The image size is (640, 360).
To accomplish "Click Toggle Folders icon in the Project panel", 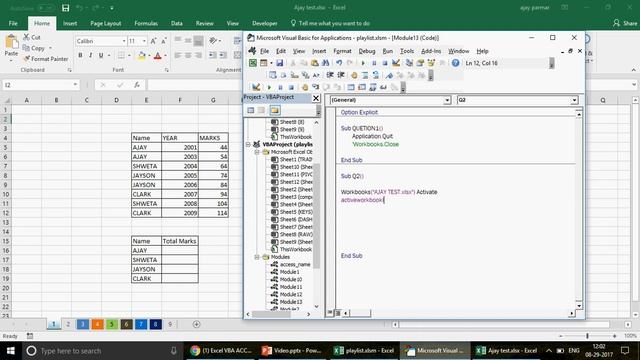I will pyautogui.click(x=275, y=110).
